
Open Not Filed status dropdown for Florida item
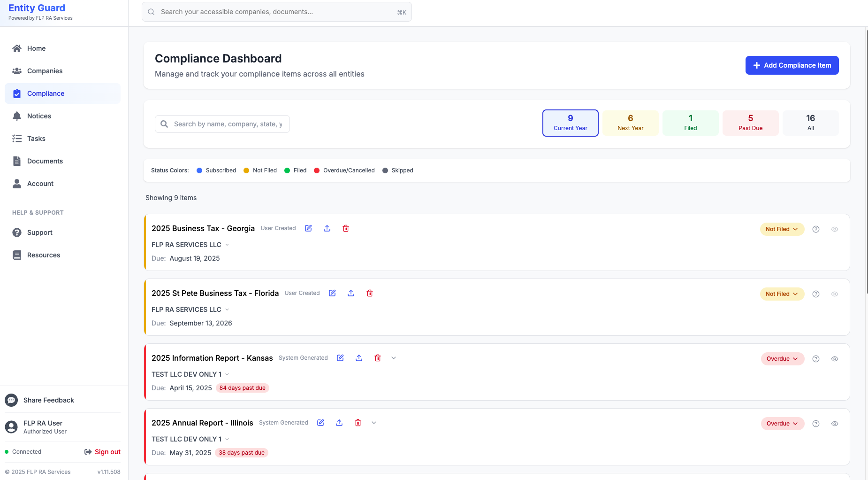click(x=782, y=294)
